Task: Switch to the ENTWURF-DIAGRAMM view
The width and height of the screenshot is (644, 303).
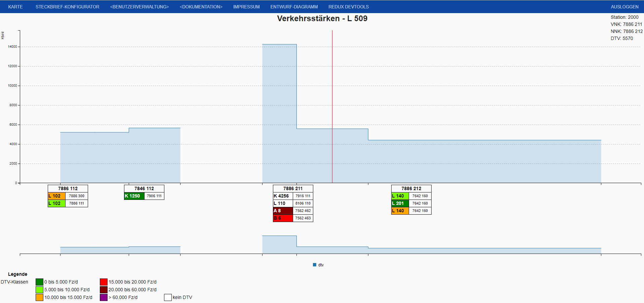Action: (294, 6)
